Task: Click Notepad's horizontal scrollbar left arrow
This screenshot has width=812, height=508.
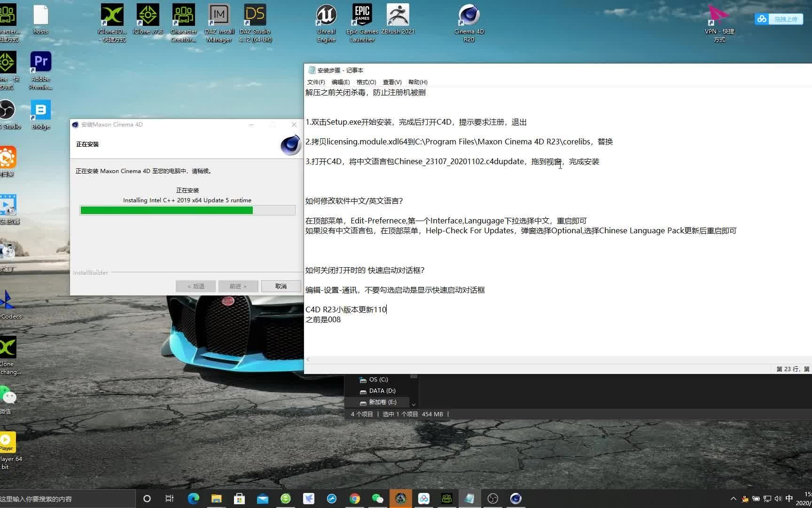Action: coord(308,359)
